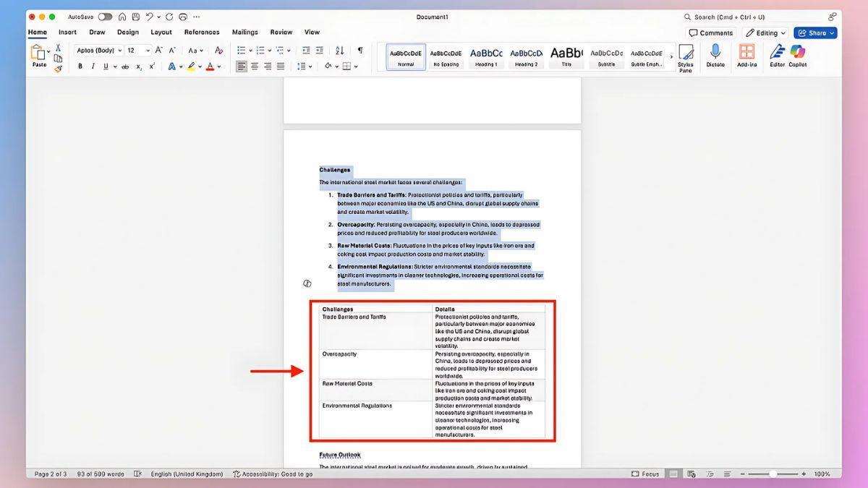
Task: Toggle italic formatting
Action: pos(93,67)
